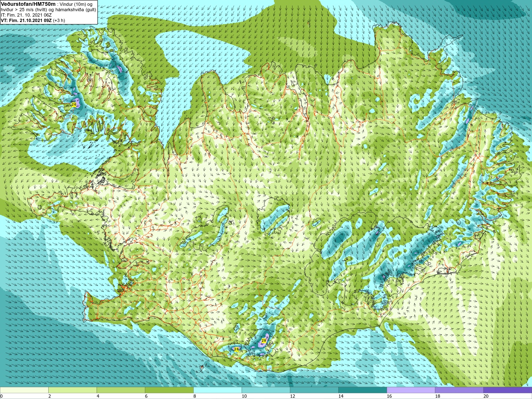532x399 pixels.
Task: Click the legend scale number "6"
Action: coord(146,396)
